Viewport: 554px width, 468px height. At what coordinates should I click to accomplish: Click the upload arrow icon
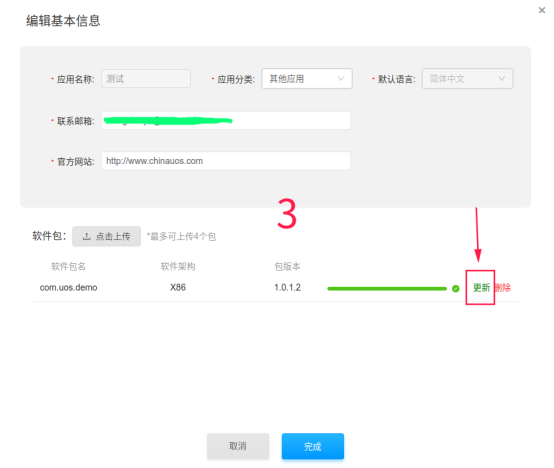click(x=87, y=236)
